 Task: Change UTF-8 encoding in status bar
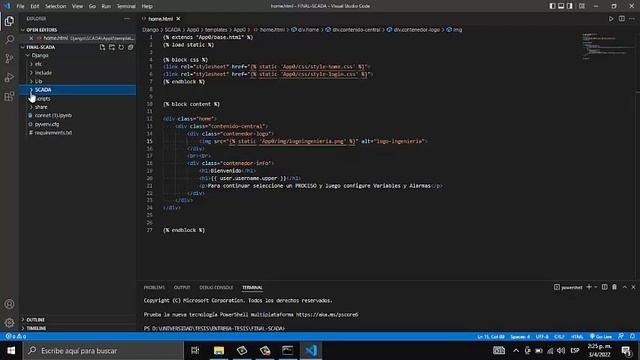pos(542,336)
